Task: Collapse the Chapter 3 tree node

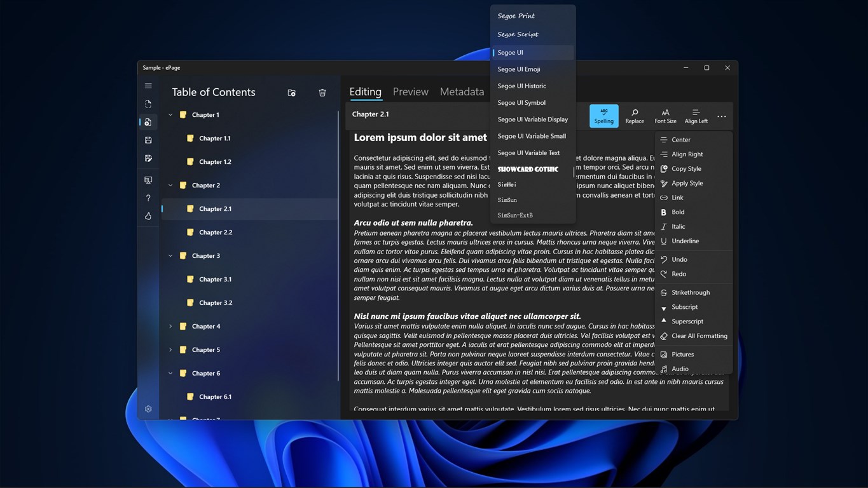Action: point(170,256)
